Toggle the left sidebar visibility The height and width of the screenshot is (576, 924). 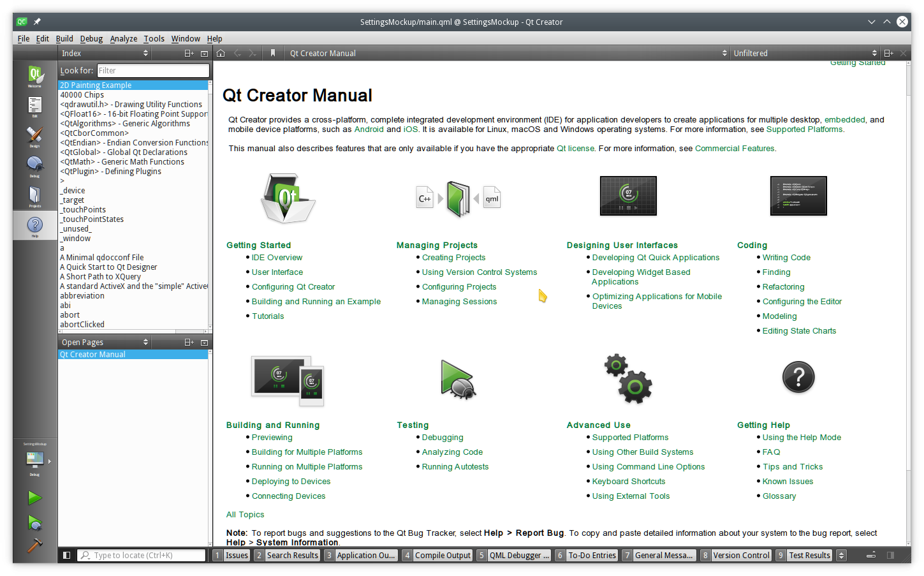66,556
